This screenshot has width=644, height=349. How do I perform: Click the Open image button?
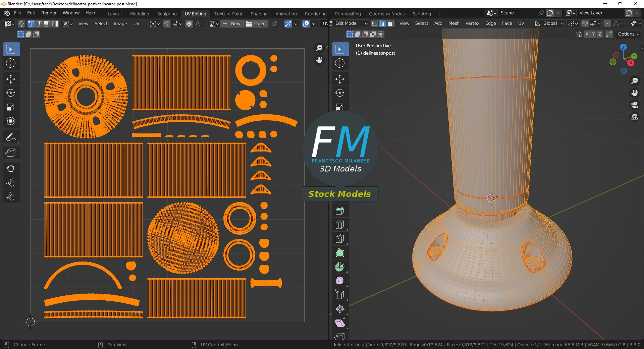click(x=256, y=24)
